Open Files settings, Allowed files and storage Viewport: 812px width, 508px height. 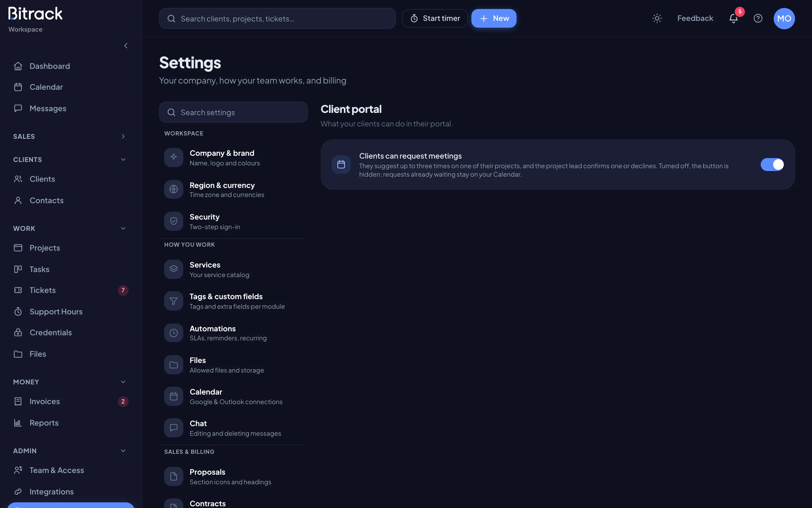(233, 365)
